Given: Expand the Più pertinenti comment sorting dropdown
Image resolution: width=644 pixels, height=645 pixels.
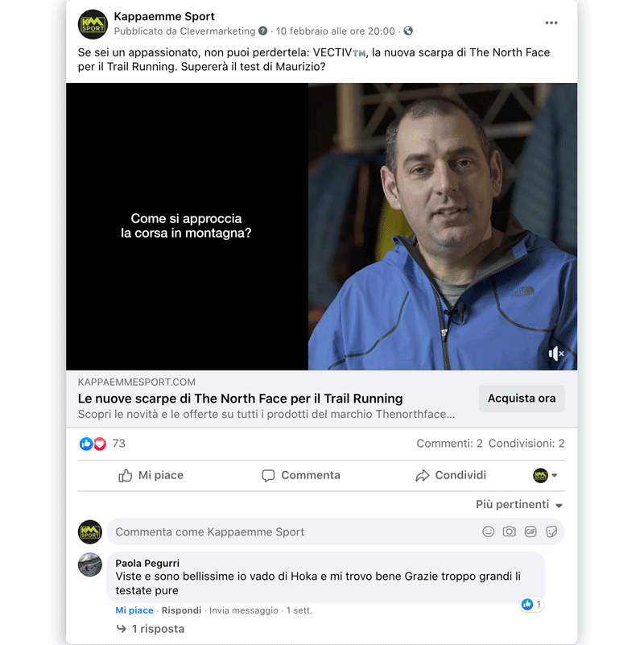Looking at the screenshot, I should click(x=519, y=505).
